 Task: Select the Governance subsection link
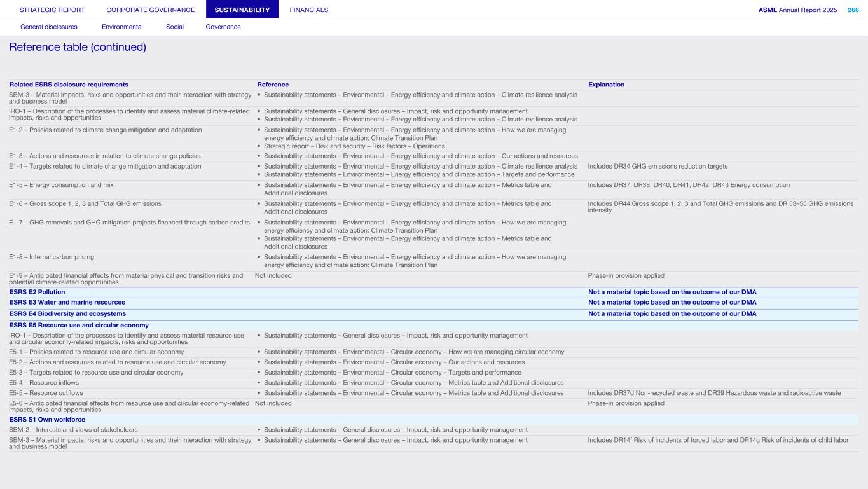click(x=223, y=27)
